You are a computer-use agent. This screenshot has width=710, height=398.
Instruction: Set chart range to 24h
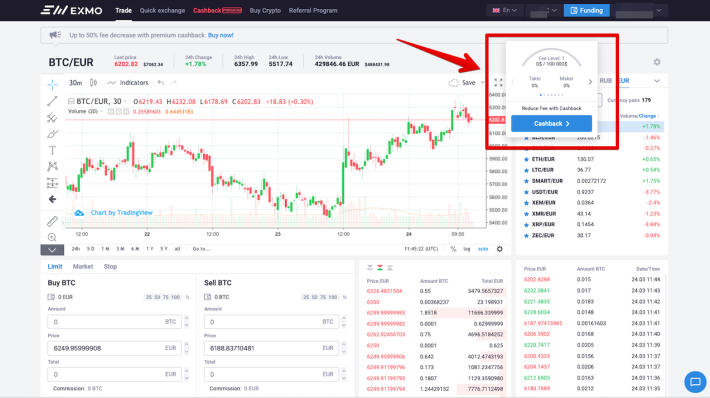76,249
